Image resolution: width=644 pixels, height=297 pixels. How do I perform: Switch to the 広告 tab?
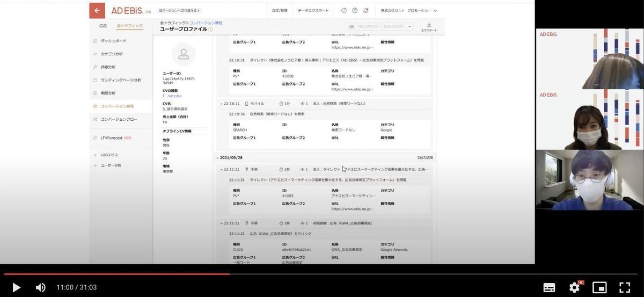click(x=103, y=26)
